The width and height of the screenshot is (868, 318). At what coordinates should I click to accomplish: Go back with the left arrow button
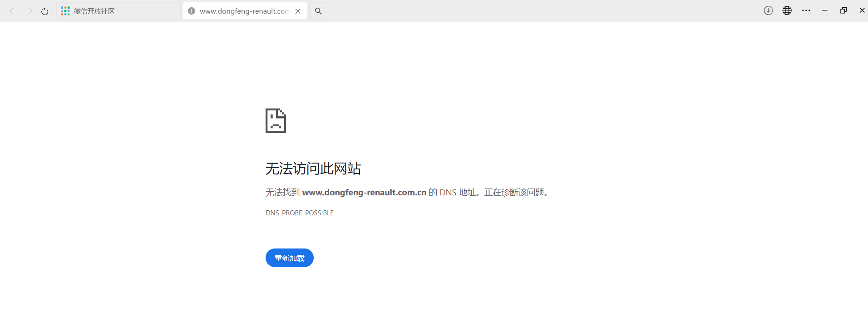[x=12, y=11]
